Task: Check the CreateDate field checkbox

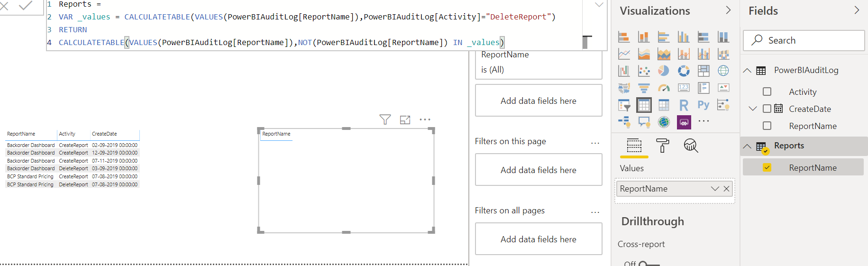Action: (767, 109)
